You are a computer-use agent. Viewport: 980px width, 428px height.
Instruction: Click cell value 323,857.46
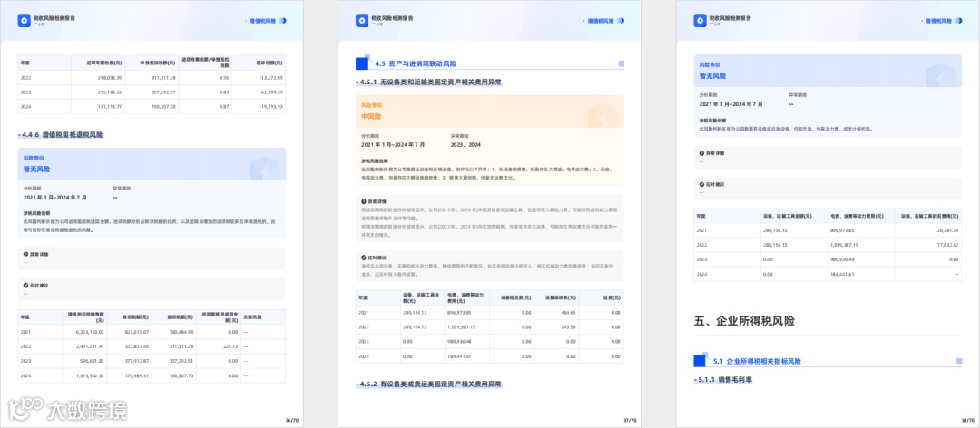coord(135,347)
